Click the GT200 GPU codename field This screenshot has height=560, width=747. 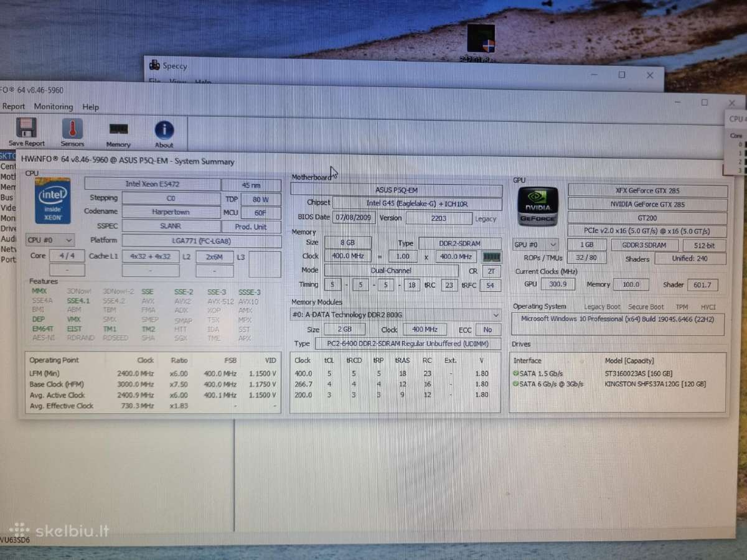(647, 218)
